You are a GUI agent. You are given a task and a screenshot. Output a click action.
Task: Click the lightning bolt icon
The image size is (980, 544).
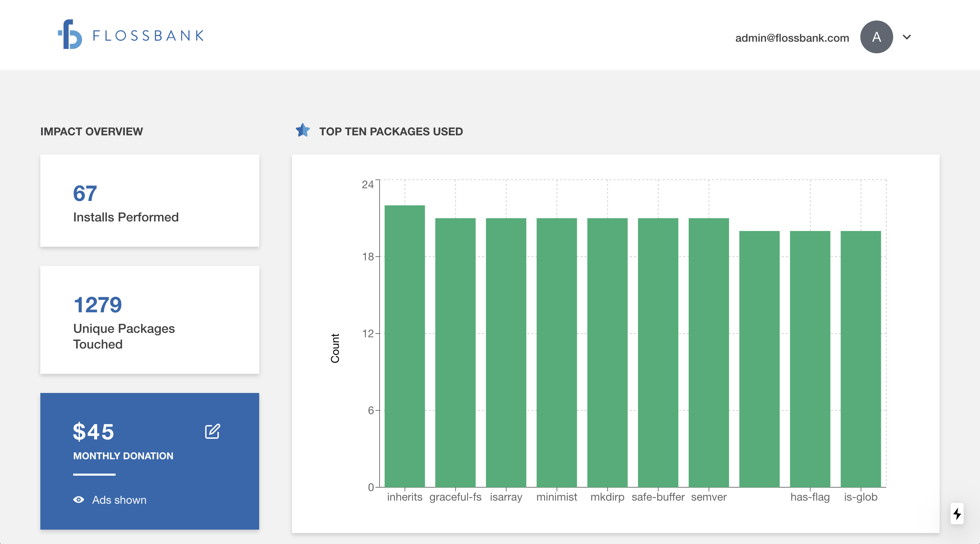(957, 514)
